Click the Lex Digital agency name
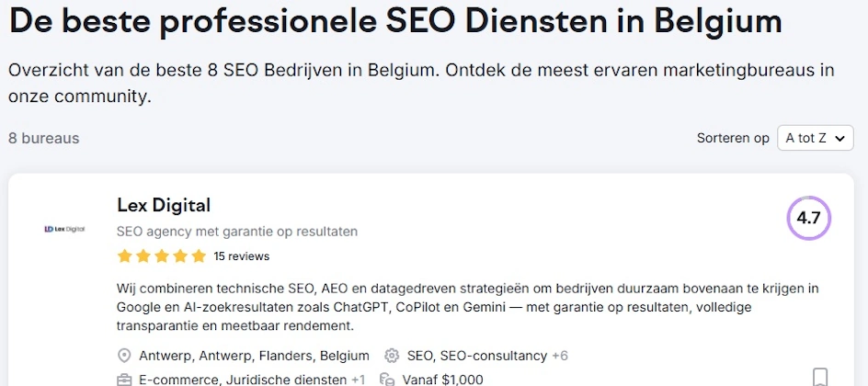The width and height of the screenshot is (868, 386). tap(164, 205)
